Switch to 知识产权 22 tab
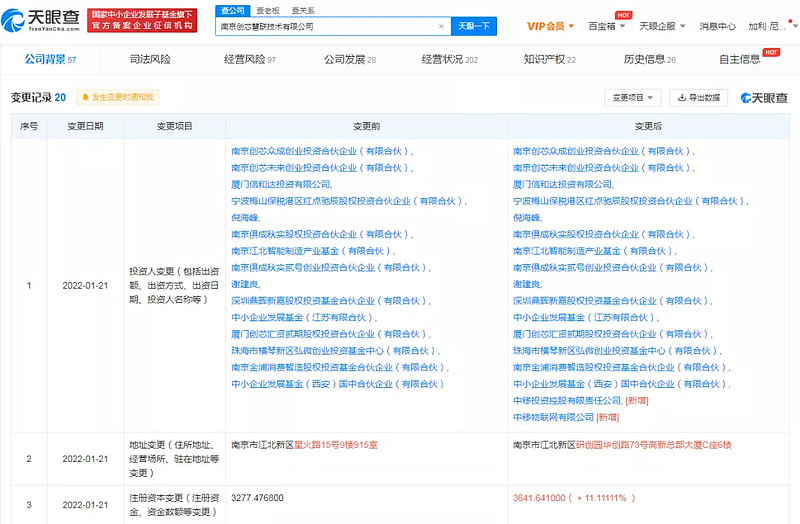 coord(549,59)
